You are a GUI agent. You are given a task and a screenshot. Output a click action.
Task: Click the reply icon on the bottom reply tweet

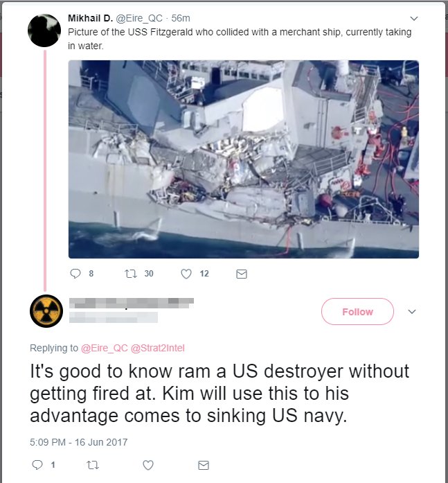(37, 465)
